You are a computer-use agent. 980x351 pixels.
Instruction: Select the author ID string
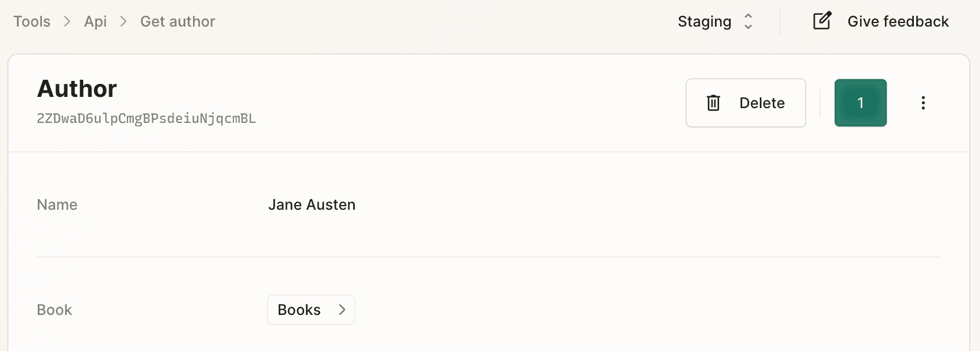point(146,118)
